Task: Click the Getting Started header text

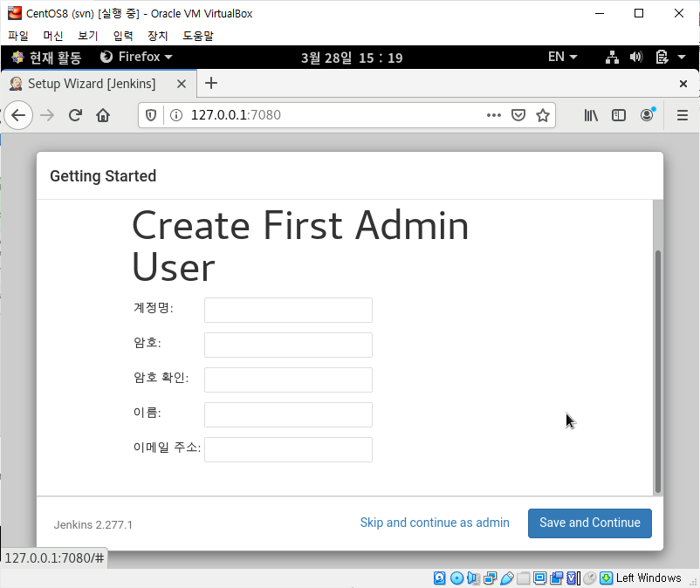Action: 103,176
